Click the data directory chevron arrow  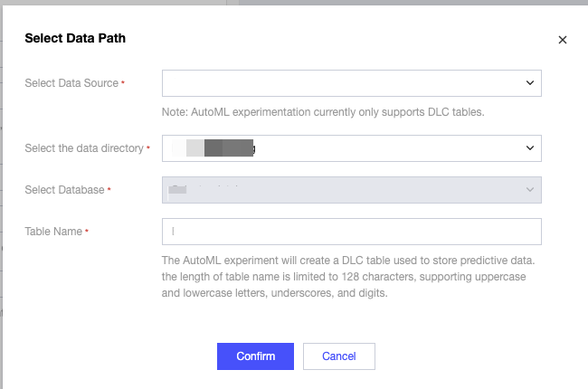(530, 147)
